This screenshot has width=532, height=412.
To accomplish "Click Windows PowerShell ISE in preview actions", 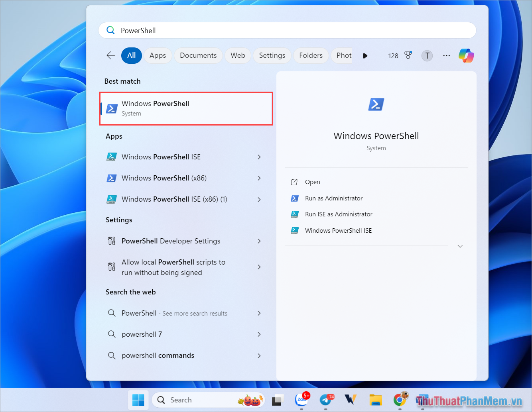I will click(338, 230).
